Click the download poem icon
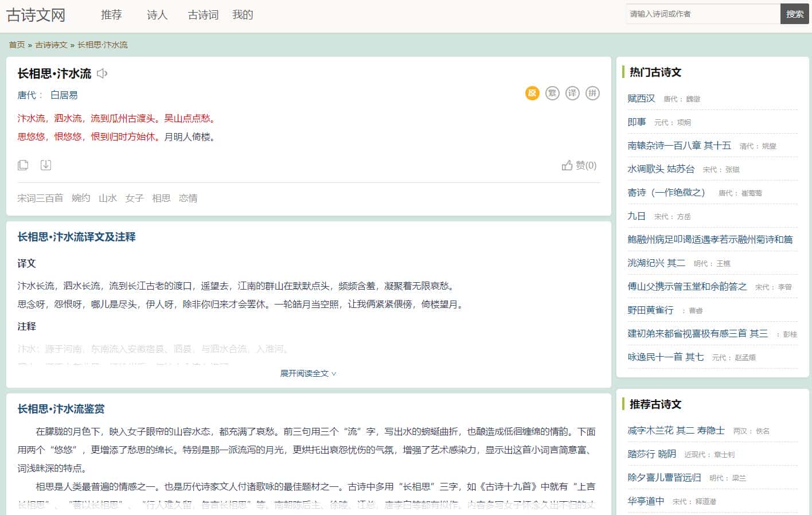This screenshot has height=515, width=812. point(46,165)
